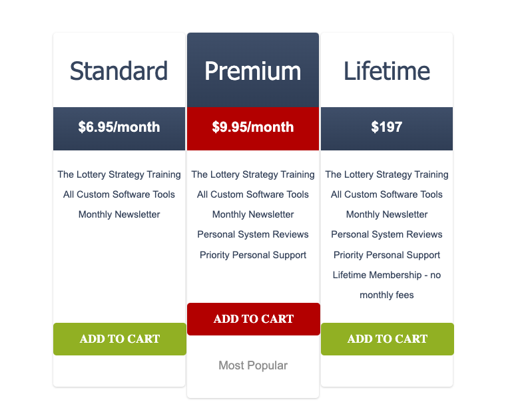Click Personal System Reviews in the Premium plan
Image resolution: width=532 pixels, height=404 pixels.
point(253,234)
